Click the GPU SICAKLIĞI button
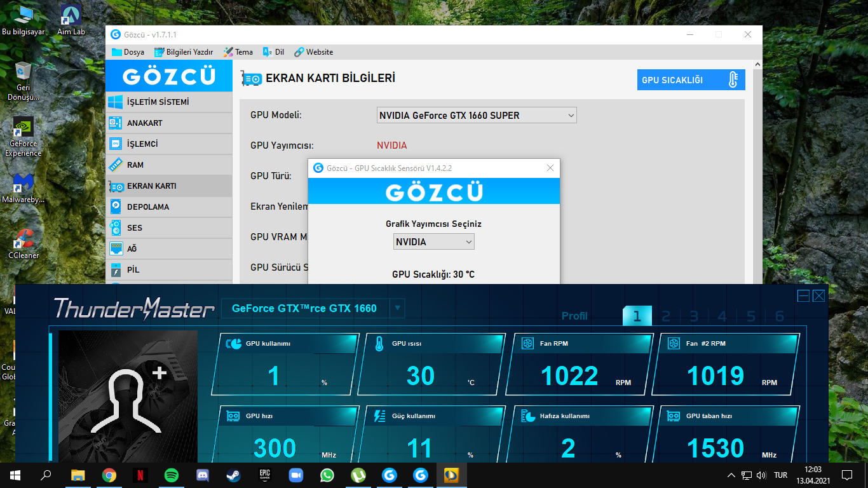 [691, 80]
